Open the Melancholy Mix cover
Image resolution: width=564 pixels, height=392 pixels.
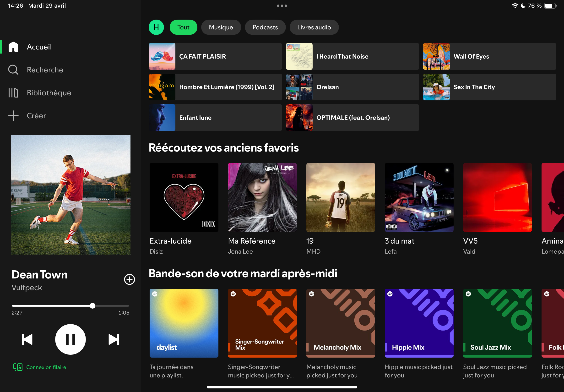pos(341,323)
